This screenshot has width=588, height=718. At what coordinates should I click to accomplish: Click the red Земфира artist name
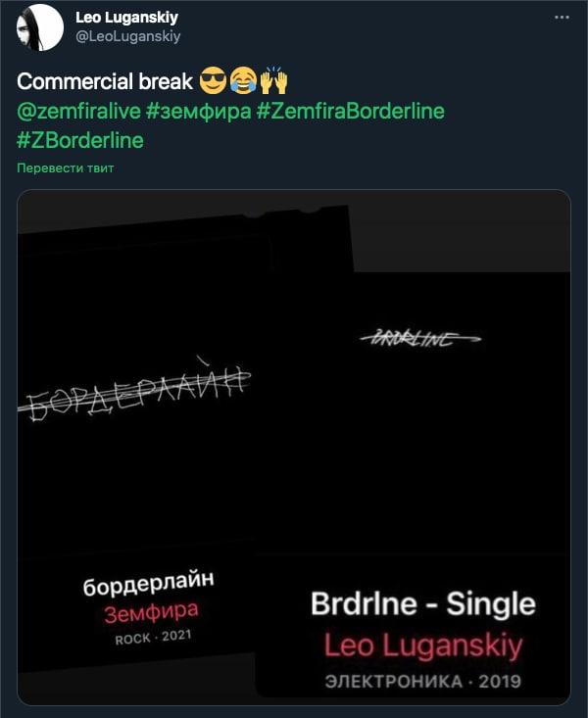151,612
